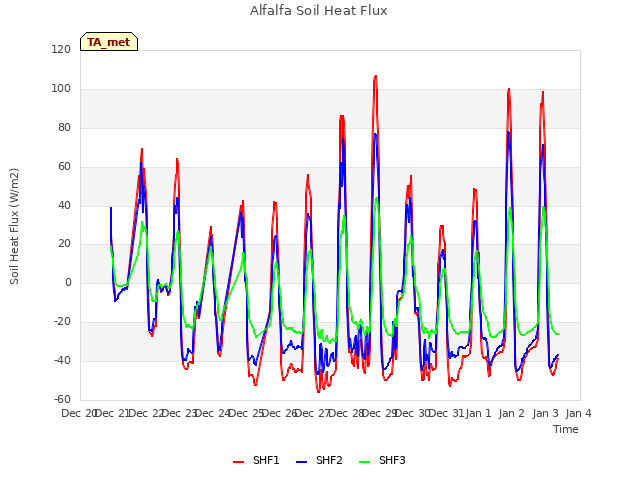
Task: Click the Soil Heat Flux (W/m2) axis label
Action: [14, 226]
